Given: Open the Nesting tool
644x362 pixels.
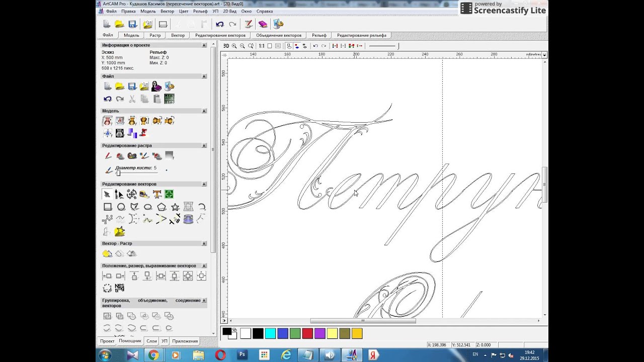Looking at the screenshot, I should click(119, 288).
